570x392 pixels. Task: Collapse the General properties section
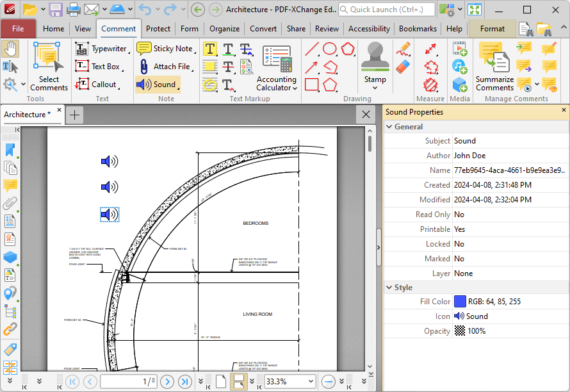[389, 127]
